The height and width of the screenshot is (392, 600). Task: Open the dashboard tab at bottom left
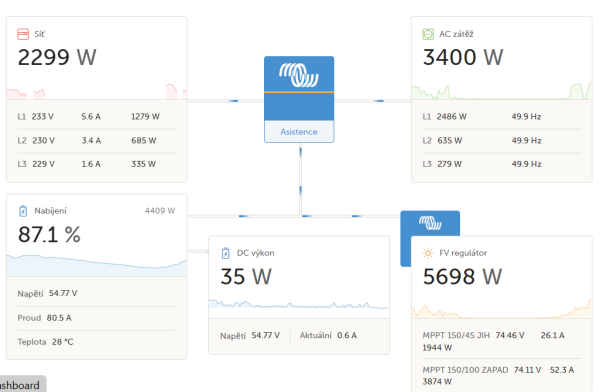pyautogui.click(x=21, y=384)
